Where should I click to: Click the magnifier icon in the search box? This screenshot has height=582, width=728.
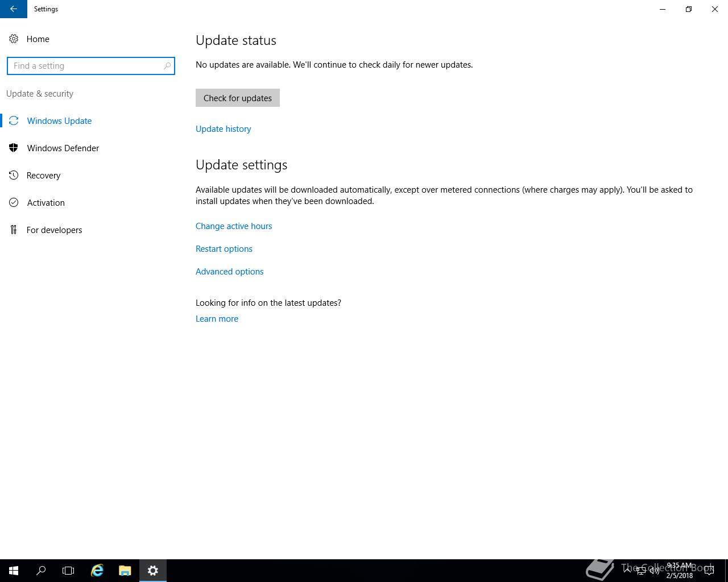pyautogui.click(x=167, y=66)
